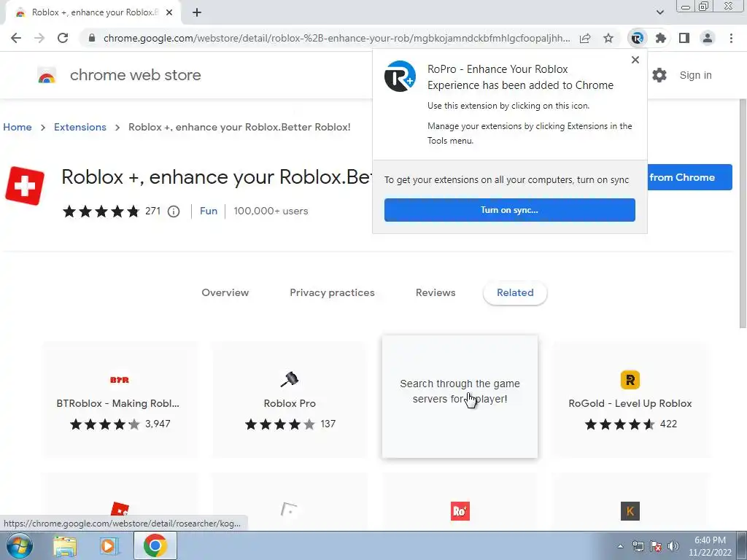Click the Chrome Web Store rainbow logo

[x=47, y=75]
